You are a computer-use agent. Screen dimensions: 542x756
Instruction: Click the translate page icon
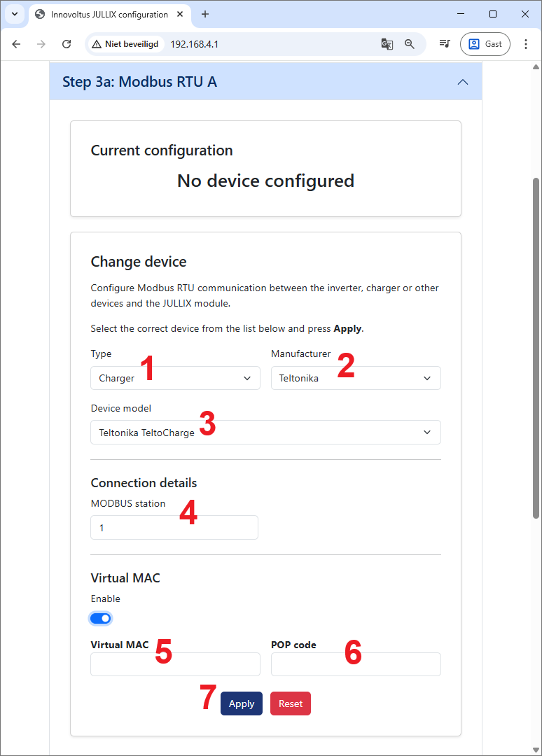387,43
